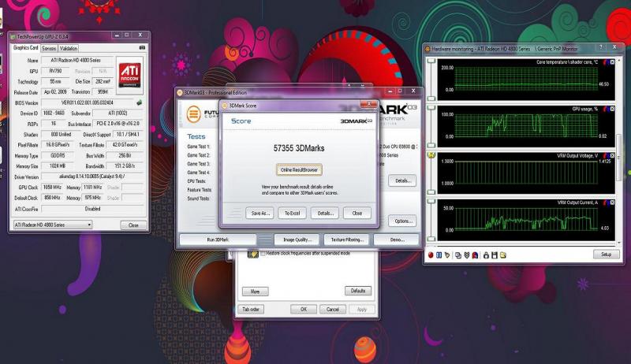Click top slider handle of Core temperature graph
The image size is (631, 364).
pos(431,61)
